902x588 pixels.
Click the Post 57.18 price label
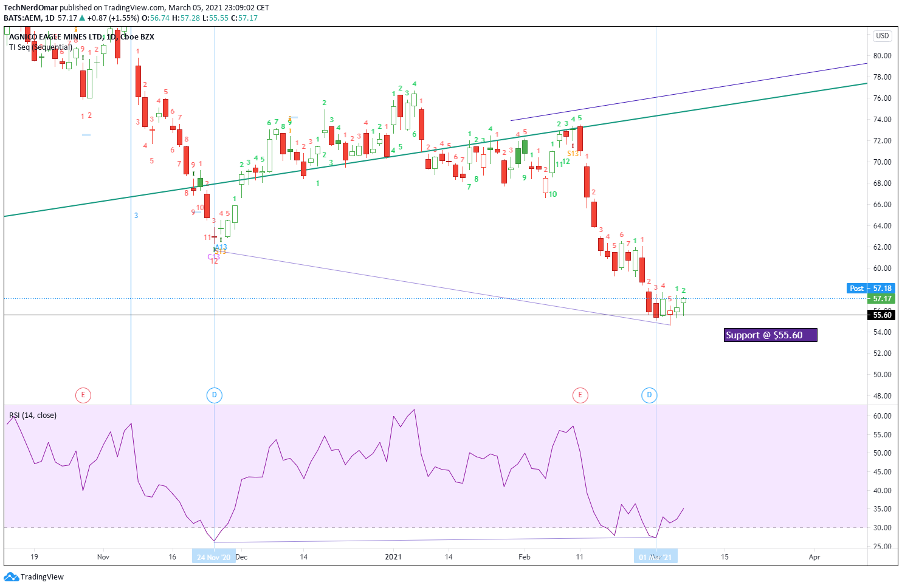click(870, 289)
